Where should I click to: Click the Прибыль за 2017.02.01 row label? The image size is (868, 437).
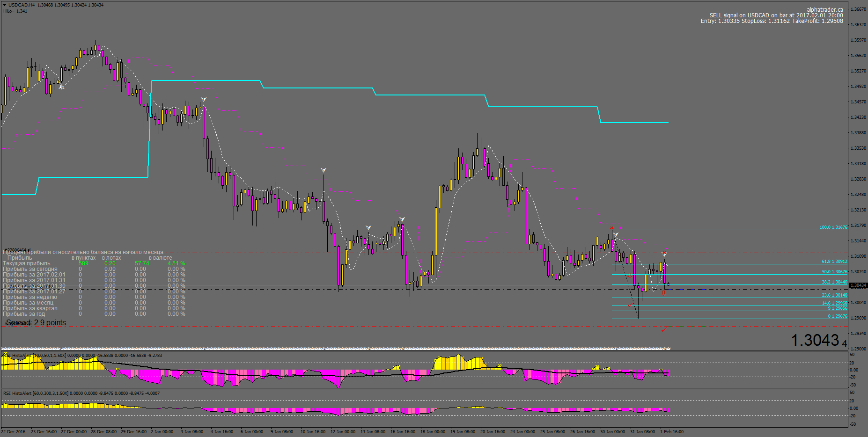tap(34, 275)
